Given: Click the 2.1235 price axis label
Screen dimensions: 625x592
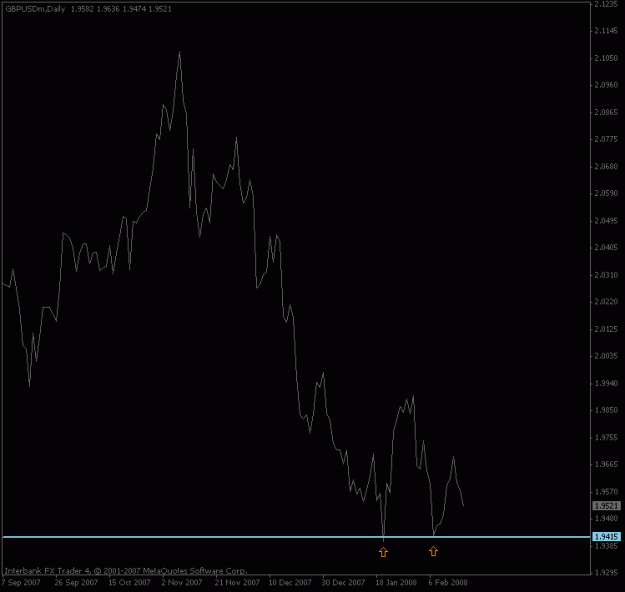Looking at the screenshot, I should pos(606,4).
